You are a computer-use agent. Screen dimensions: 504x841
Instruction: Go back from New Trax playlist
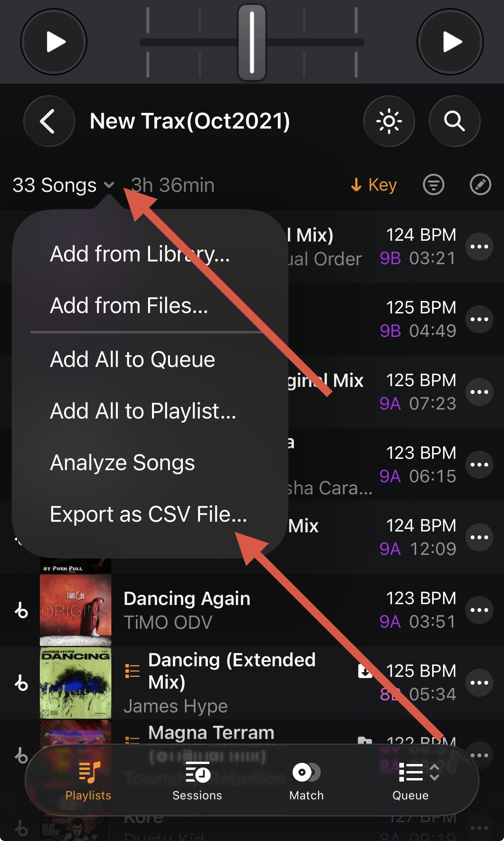pyautogui.click(x=49, y=121)
